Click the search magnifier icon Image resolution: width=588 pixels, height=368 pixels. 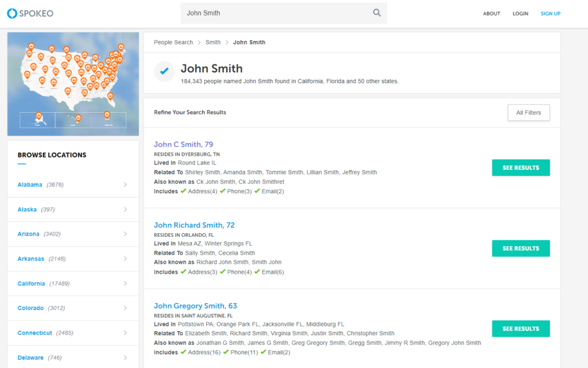[x=377, y=13]
